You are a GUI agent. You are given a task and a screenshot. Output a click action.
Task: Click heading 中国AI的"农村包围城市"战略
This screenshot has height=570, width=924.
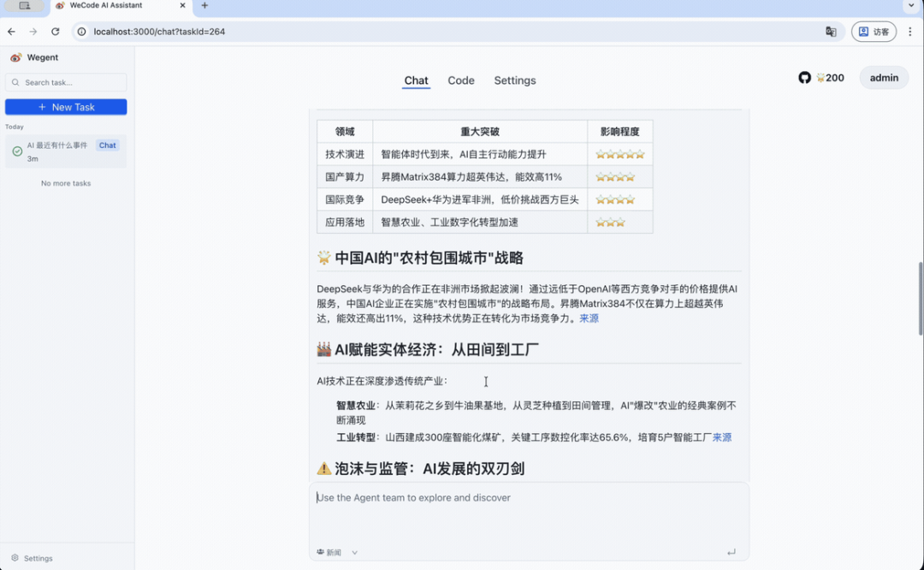point(429,258)
